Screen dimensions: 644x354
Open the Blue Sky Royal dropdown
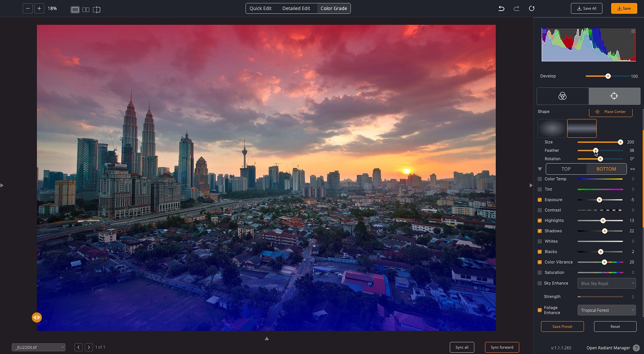[607, 284]
